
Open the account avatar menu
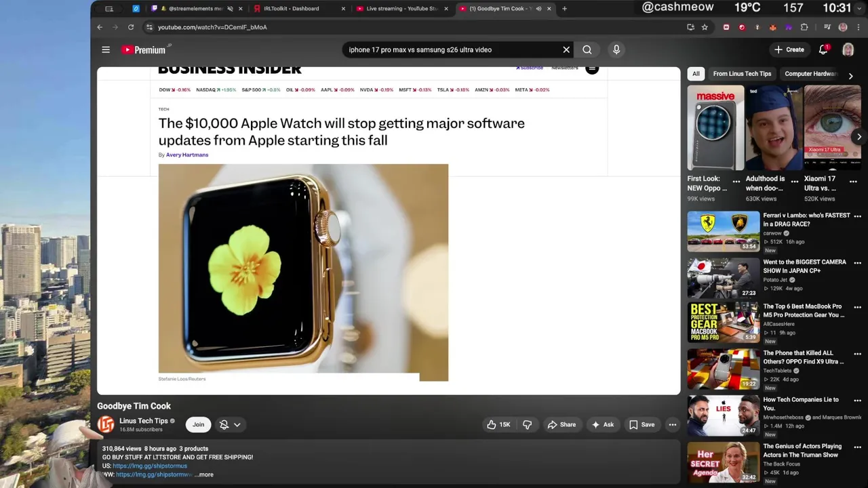pyautogui.click(x=848, y=49)
